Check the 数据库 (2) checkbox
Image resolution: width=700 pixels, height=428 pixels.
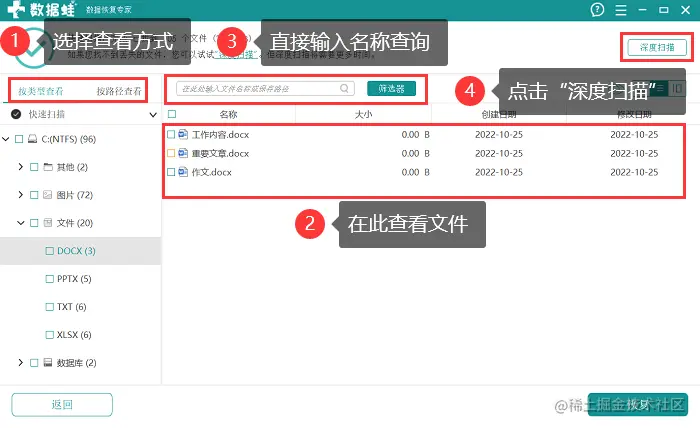(34, 362)
